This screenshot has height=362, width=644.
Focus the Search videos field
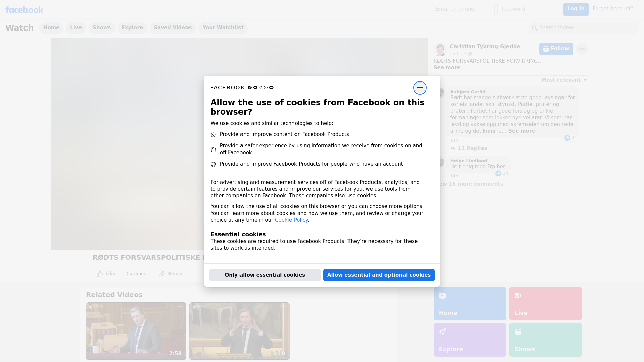pyautogui.click(x=584, y=28)
